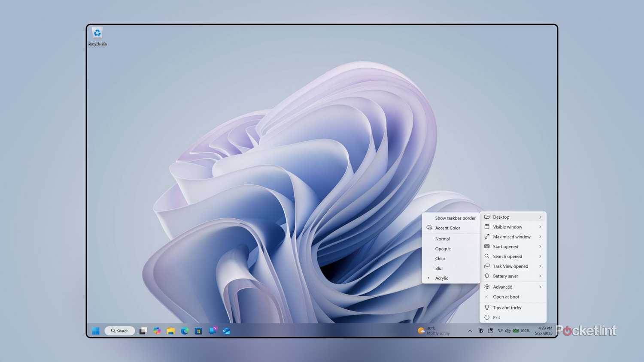Toggle Show taskbar border
This screenshot has height=362, width=644.
click(x=455, y=218)
